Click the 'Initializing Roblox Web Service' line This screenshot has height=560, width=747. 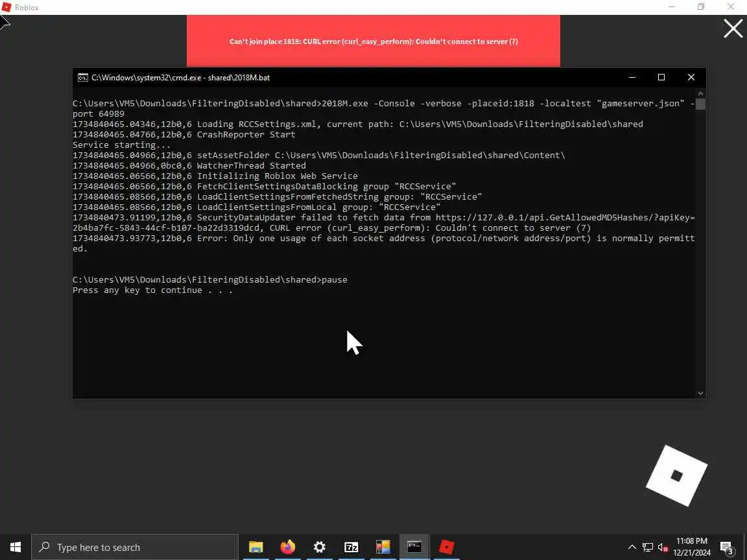click(215, 176)
